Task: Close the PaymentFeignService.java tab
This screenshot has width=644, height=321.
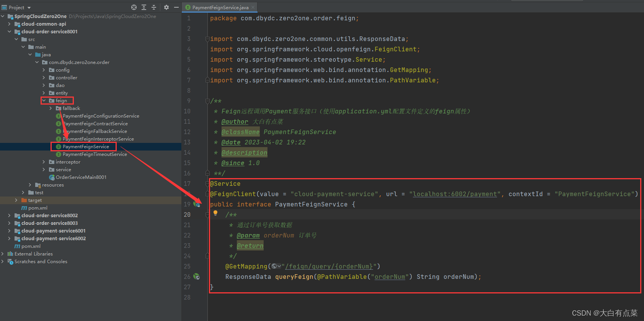Action: (x=253, y=7)
